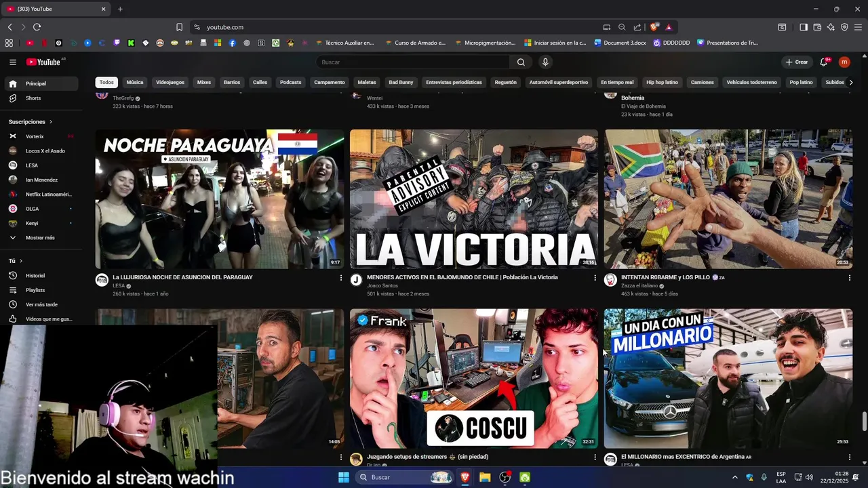
Task: Open Playlists in sidebar
Action: point(41,290)
